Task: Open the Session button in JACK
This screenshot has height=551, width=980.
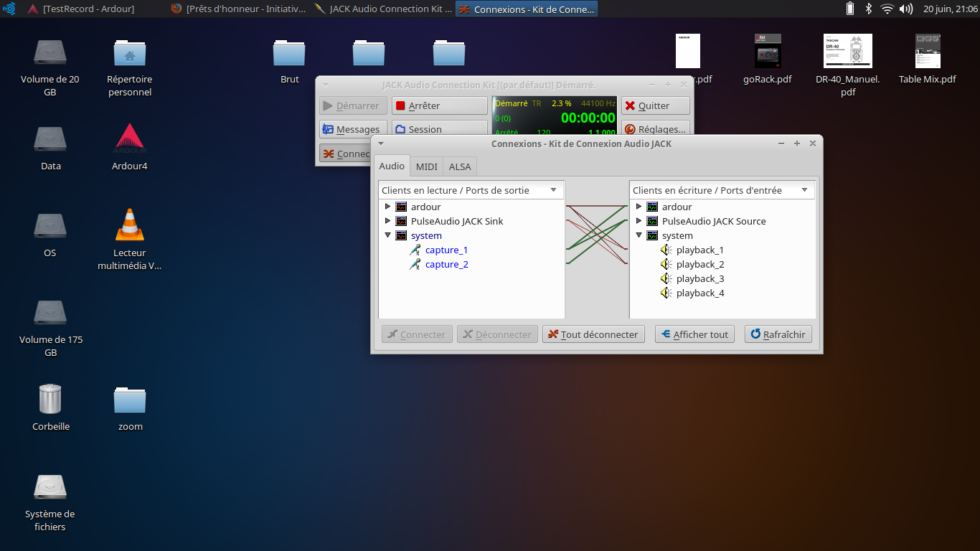Action: (x=440, y=129)
